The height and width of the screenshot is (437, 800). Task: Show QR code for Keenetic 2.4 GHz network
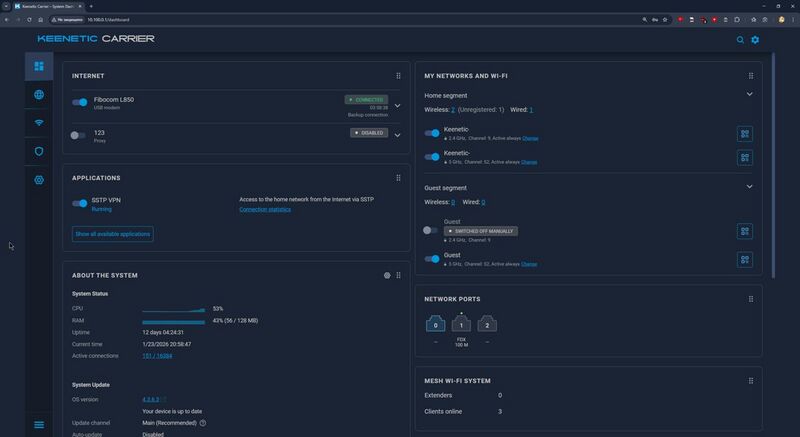(744, 133)
